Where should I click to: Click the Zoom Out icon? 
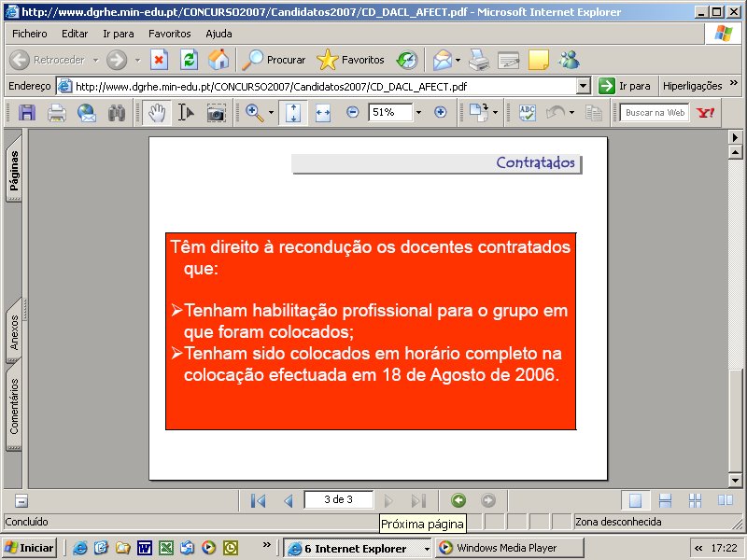(x=350, y=113)
